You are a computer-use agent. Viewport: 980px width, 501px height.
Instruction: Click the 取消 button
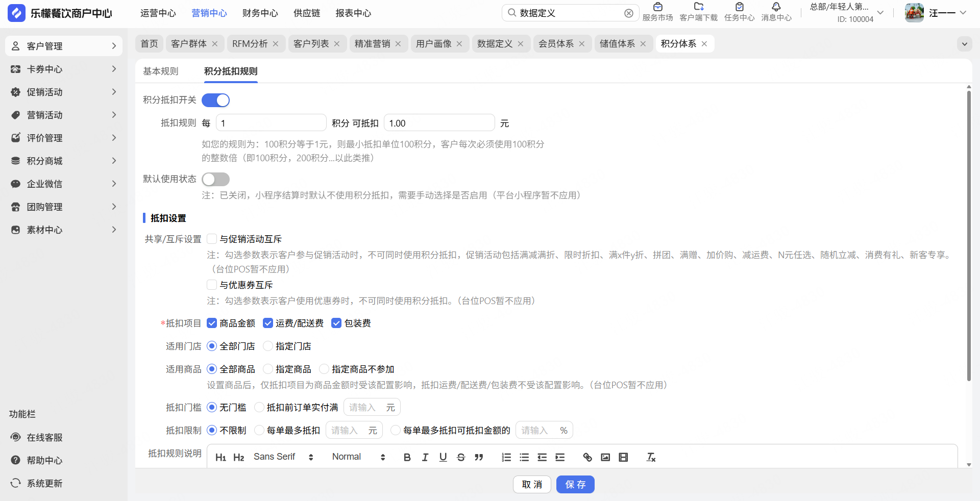[x=532, y=485]
